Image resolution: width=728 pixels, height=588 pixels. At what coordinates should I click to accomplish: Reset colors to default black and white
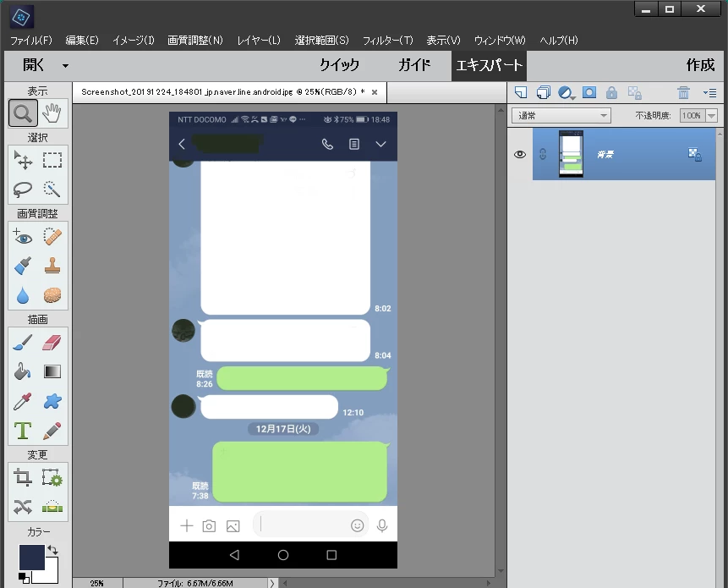(25, 578)
